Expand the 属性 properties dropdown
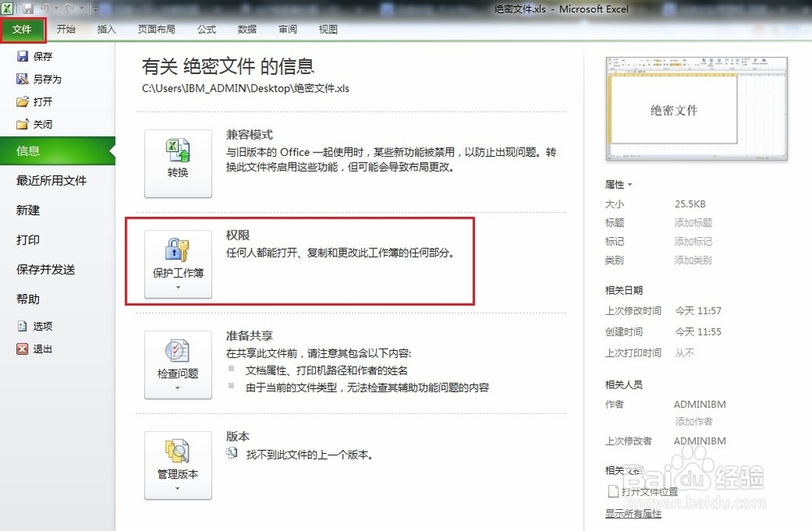This screenshot has width=812, height=531. [x=618, y=184]
